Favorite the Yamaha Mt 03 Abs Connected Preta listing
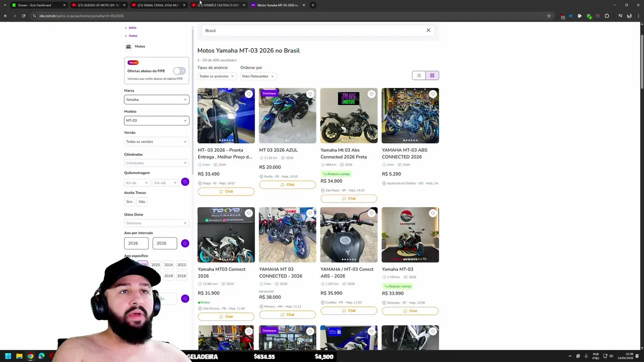 371,94
